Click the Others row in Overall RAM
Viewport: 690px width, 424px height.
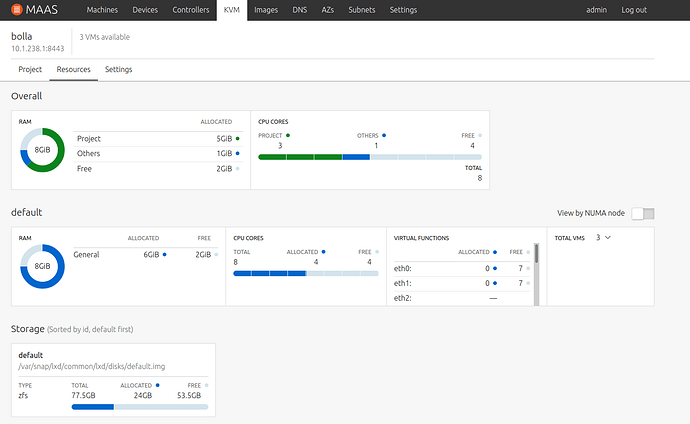158,154
